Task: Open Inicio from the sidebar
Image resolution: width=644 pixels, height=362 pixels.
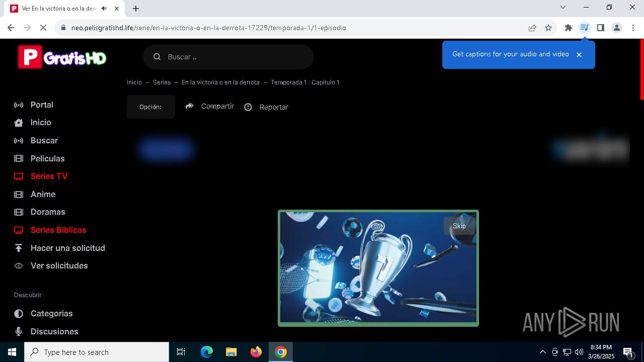Action: 41,122
